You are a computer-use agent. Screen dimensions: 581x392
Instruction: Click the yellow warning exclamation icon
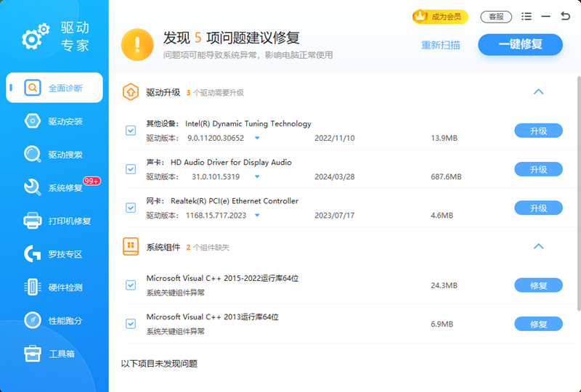pos(137,45)
